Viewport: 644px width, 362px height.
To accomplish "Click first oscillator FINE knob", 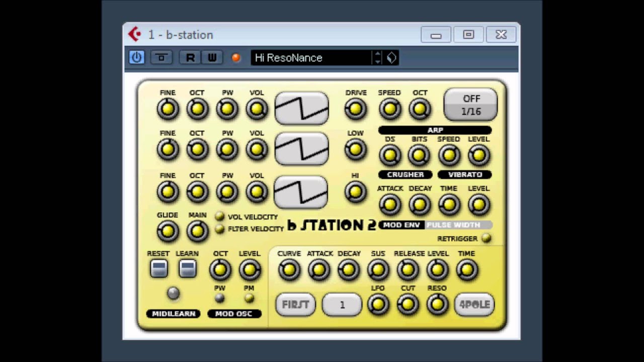I will click(168, 109).
